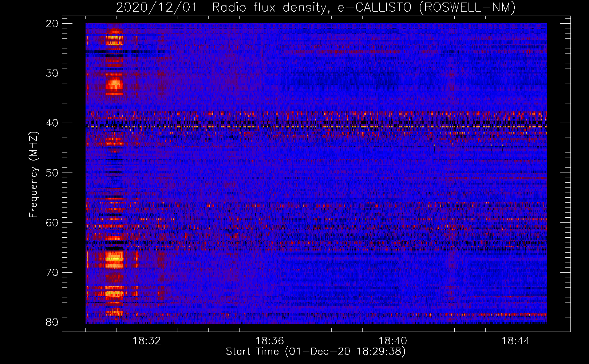Click the 18:32 time tick label

tap(147, 341)
